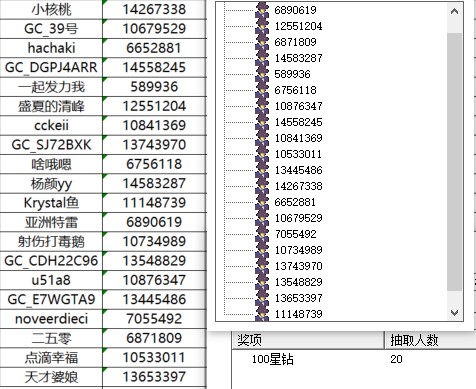Viewport: 476px width, 389px height.
Task: Click spreadsheet cell 亚洲特雷
Action: (x=51, y=222)
